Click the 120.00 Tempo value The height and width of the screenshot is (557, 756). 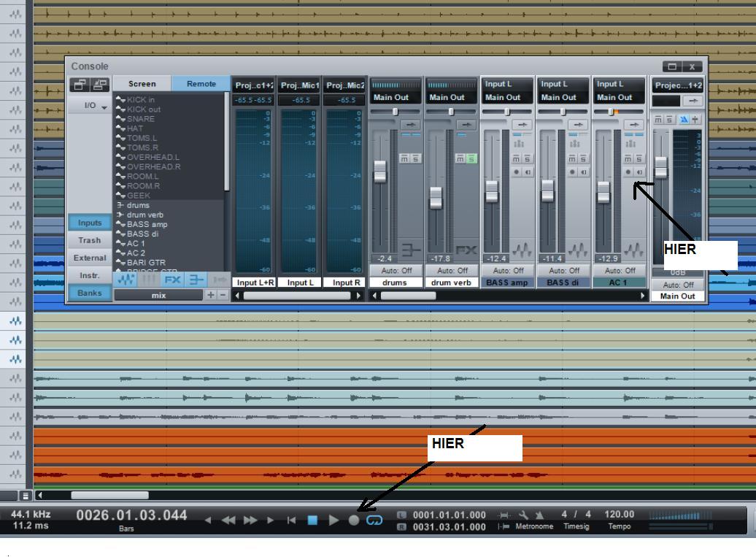coord(620,515)
